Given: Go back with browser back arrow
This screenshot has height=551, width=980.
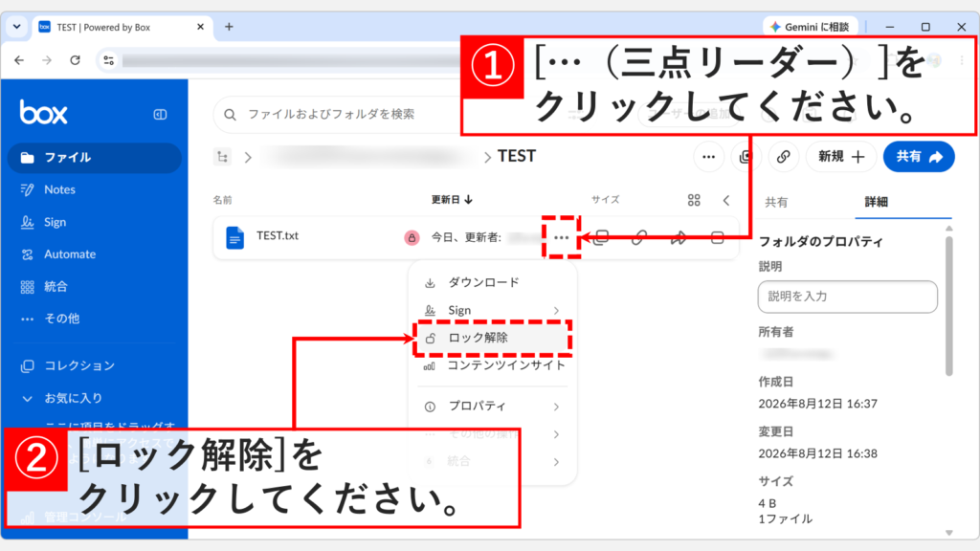Looking at the screenshot, I should point(19,60).
